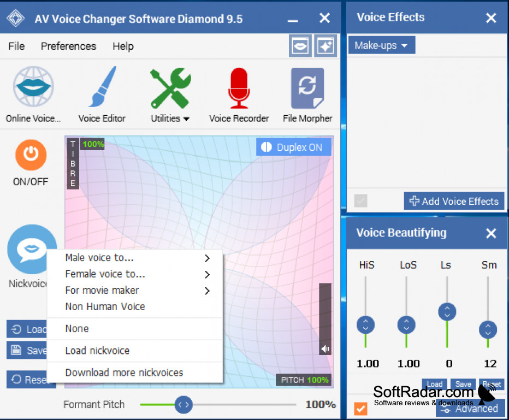Click the TIBRE 100% label on graph
This screenshot has width=509, height=420.
click(93, 144)
